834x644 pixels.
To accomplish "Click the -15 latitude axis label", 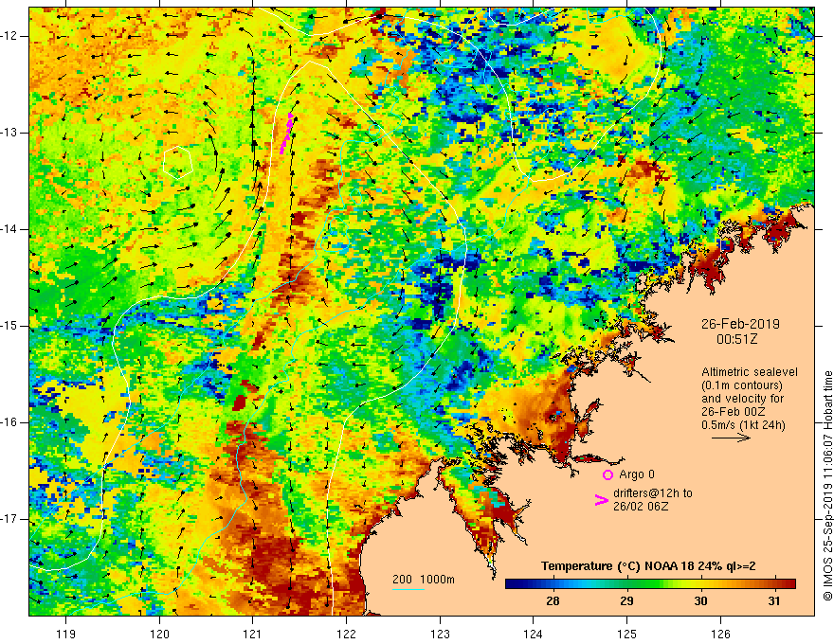I will click(9, 326).
